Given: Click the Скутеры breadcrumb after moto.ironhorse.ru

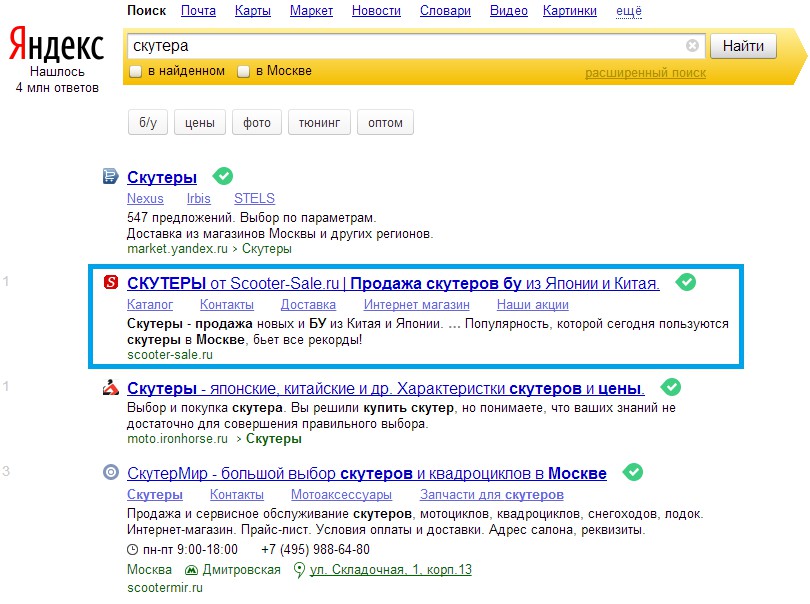Looking at the screenshot, I should (274, 439).
